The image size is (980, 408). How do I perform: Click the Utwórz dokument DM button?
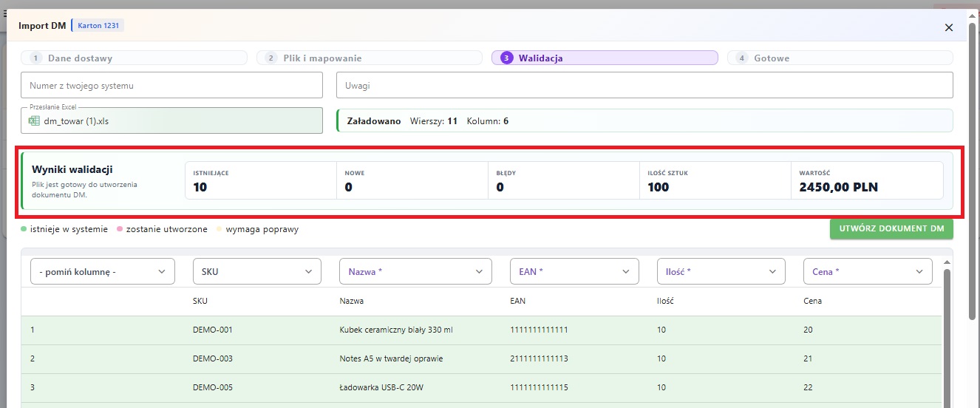point(891,229)
